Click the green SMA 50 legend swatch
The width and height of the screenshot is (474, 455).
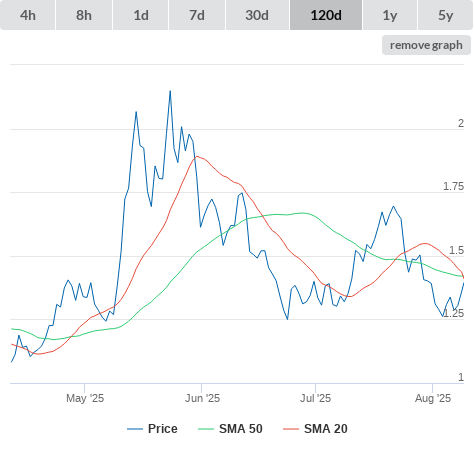coord(206,429)
